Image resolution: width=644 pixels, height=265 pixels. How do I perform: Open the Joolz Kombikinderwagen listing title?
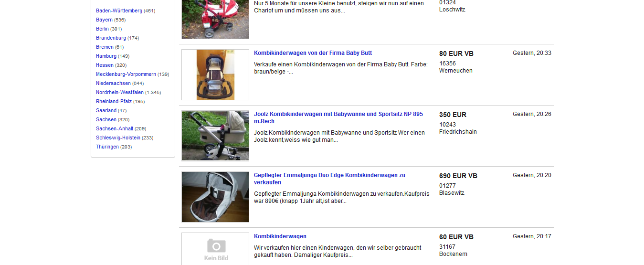click(x=338, y=117)
